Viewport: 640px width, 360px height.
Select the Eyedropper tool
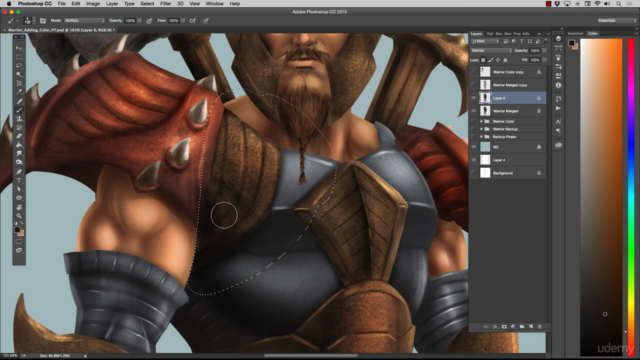click(x=19, y=92)
